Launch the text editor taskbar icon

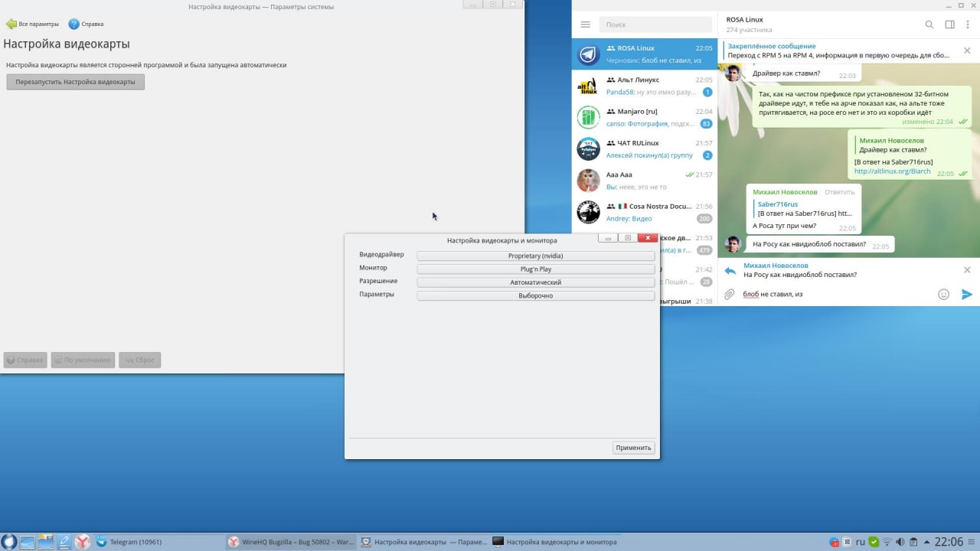click(x=64, y=542)
